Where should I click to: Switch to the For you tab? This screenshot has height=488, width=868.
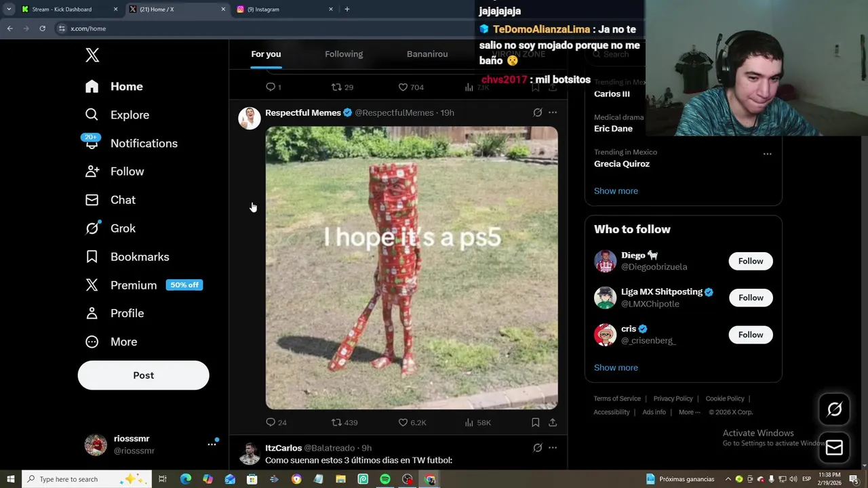coord(266,54)
